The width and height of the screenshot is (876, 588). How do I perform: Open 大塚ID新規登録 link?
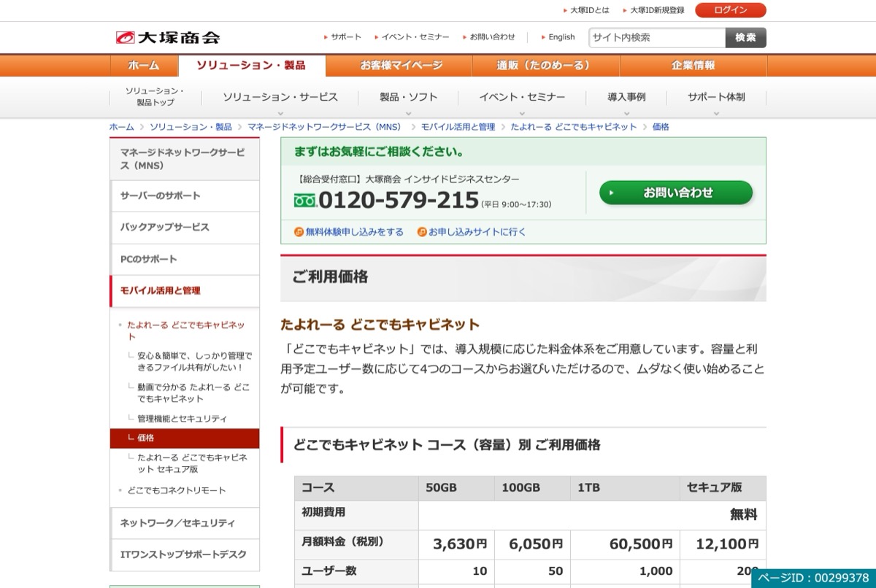(x=657, y=10)
